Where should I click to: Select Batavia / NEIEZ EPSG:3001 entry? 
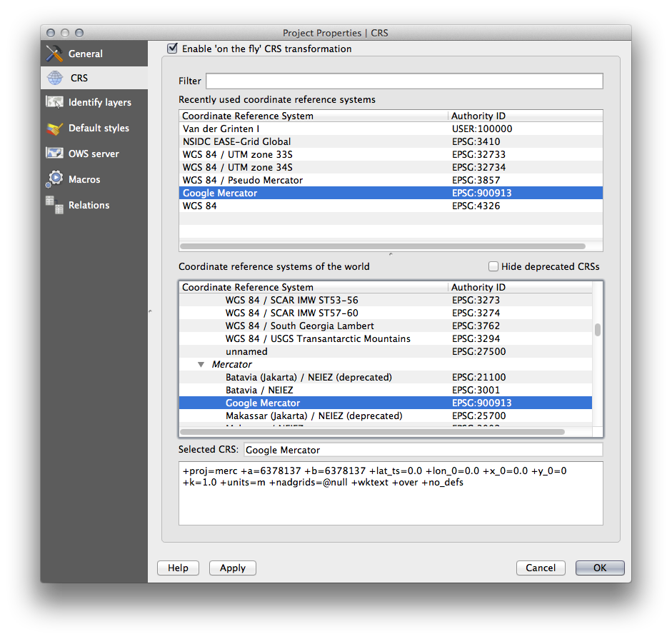click(x=259, y=391)
